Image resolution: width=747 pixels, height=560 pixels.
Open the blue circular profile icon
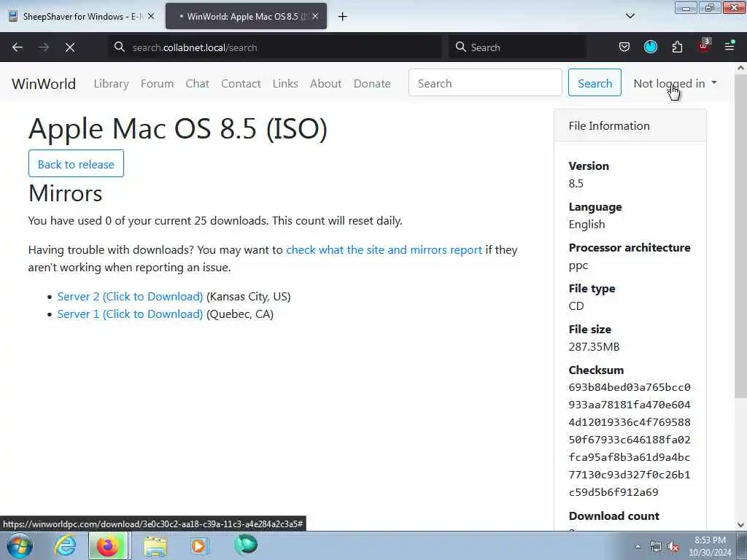[x=650, y=47]
